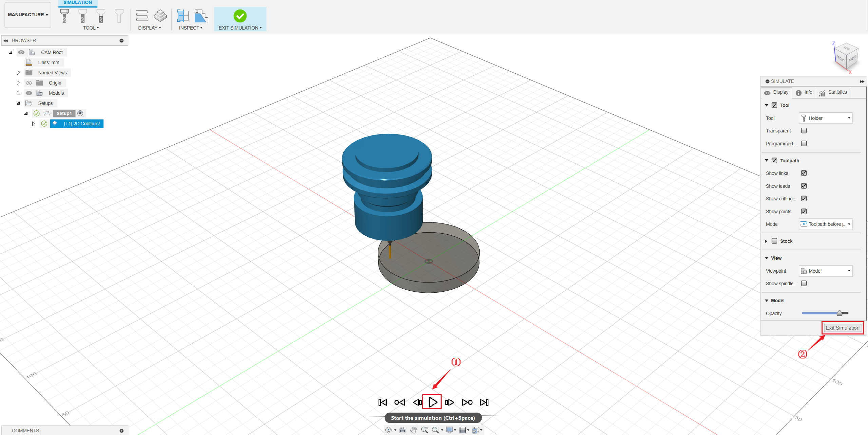Viewport: 868px width, 435px height.
Task: Expand Named Views in the browser
Action: (18, 72)
